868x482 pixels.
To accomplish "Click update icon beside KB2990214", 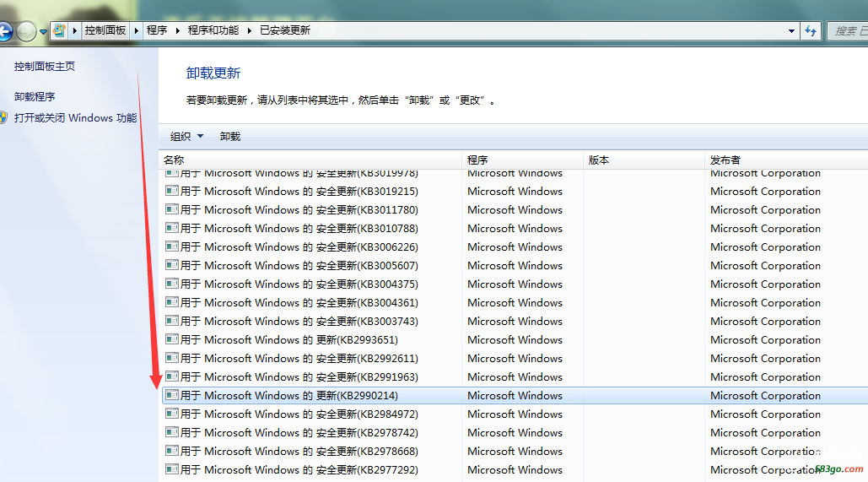I will coord(171,395).
